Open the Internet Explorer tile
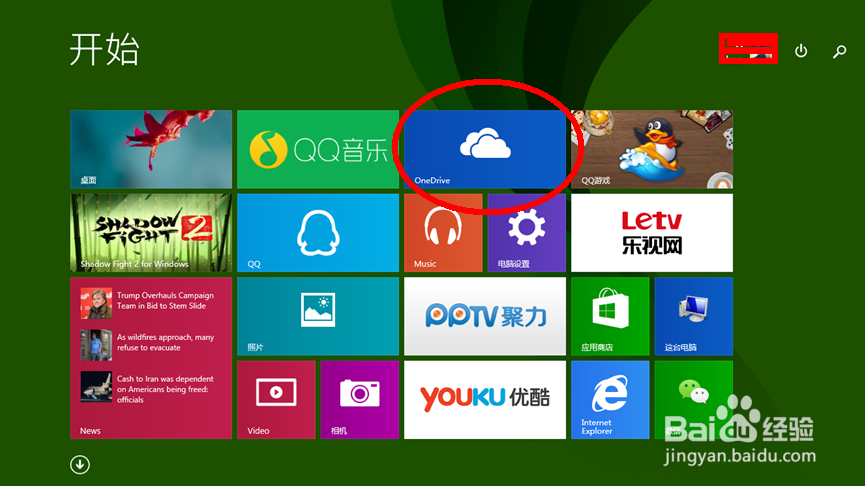 [x=610, y=400]
